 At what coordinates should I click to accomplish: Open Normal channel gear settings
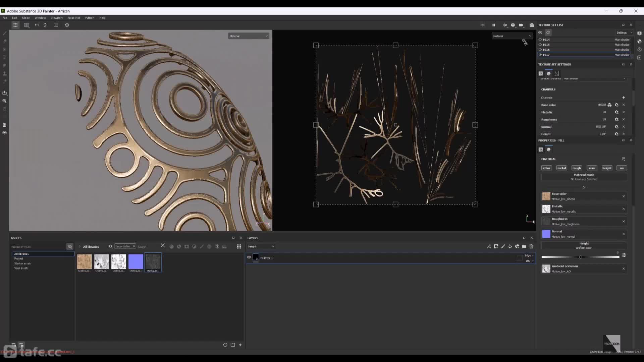pos(616,127)
